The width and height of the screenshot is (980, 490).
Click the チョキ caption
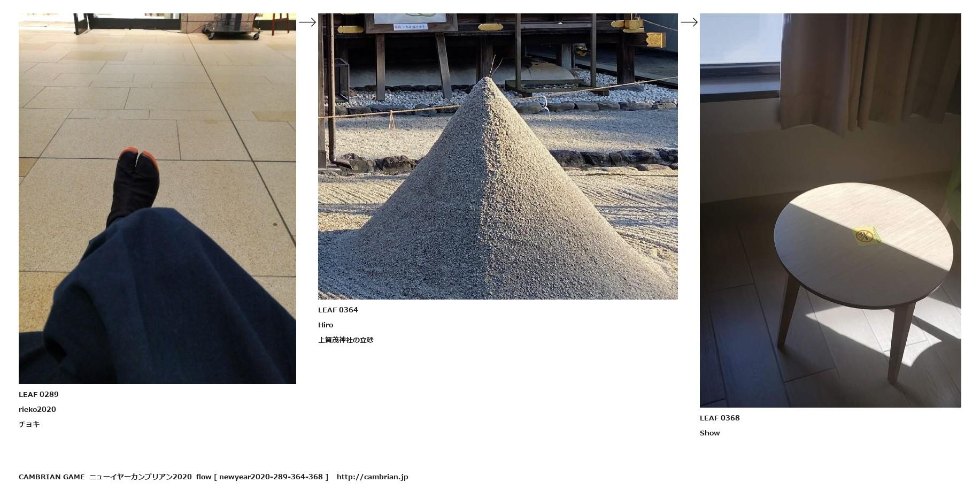(29, 424)
